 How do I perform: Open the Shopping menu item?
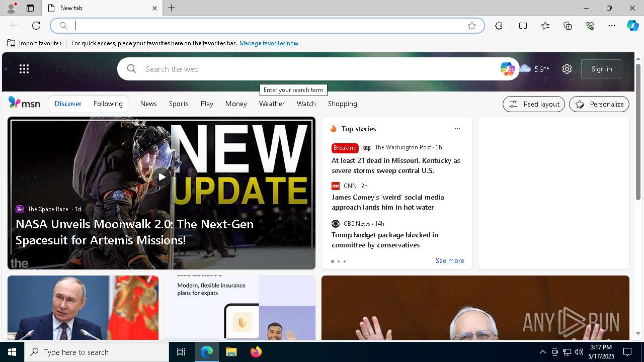(343, 104)
